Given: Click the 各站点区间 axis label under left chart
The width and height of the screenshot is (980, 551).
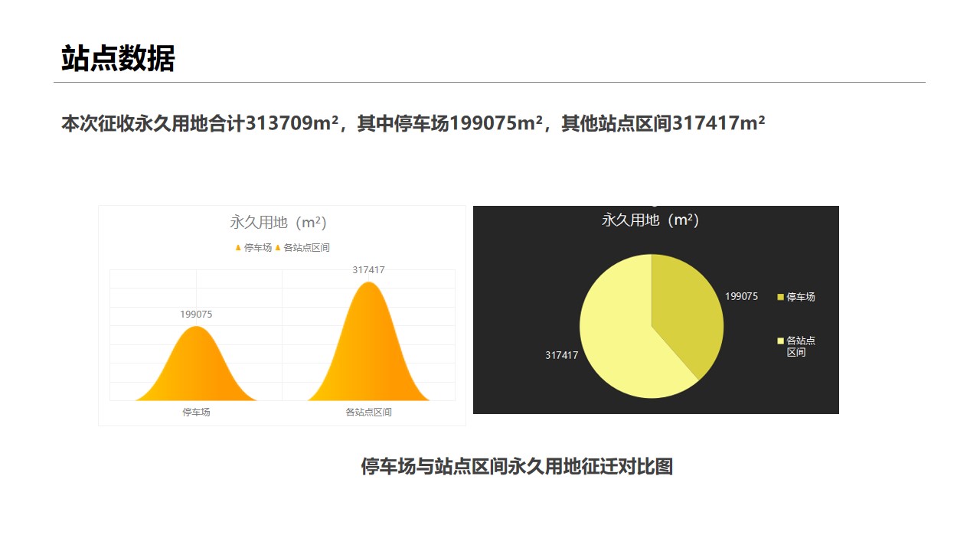Looking at the screenshot, I should pyautogui.click(x=368, y=412).
